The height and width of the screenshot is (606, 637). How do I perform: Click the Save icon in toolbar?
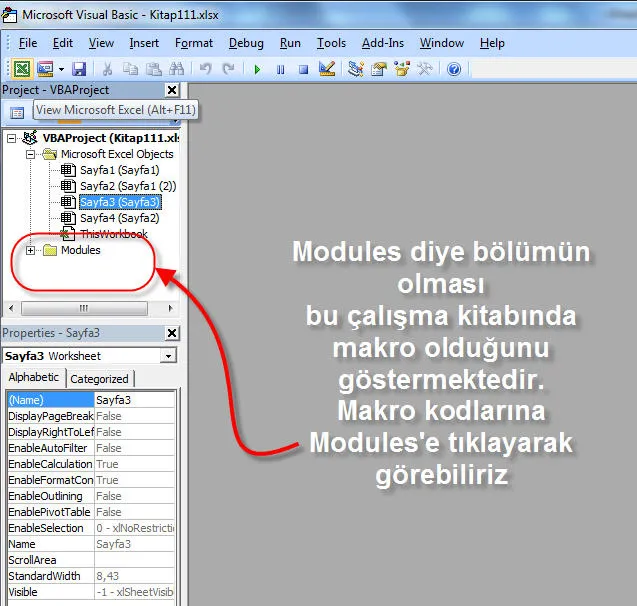point(79,69)
